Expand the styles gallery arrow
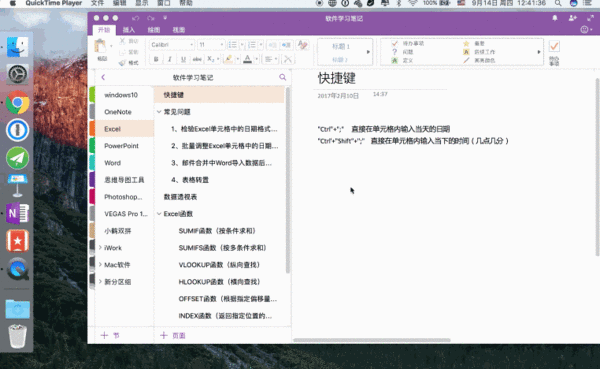 tap(368, 52)
